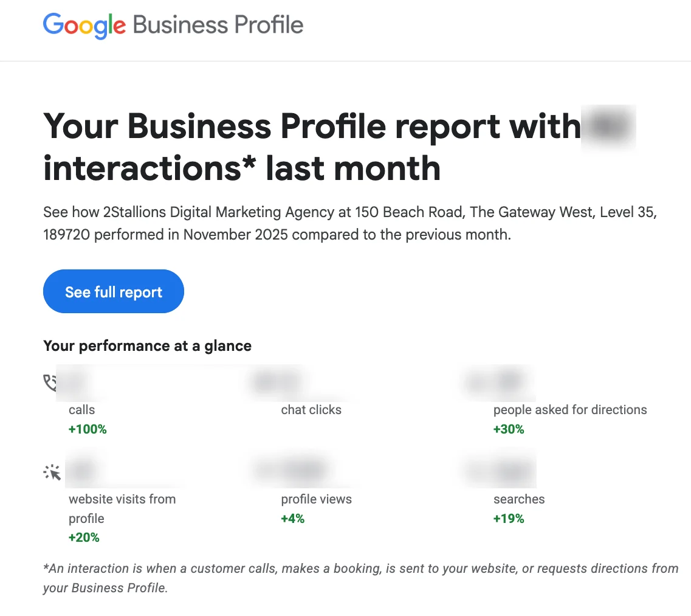Viewport: 691px width, 616px height.
Task: Select the phone call icon
Action: [x=52, y=382]
